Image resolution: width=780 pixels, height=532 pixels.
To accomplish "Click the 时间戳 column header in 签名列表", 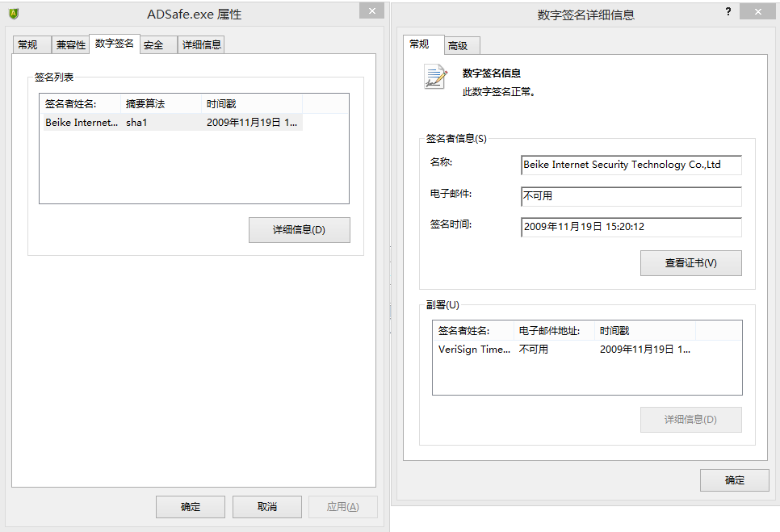I will (252, 104).
